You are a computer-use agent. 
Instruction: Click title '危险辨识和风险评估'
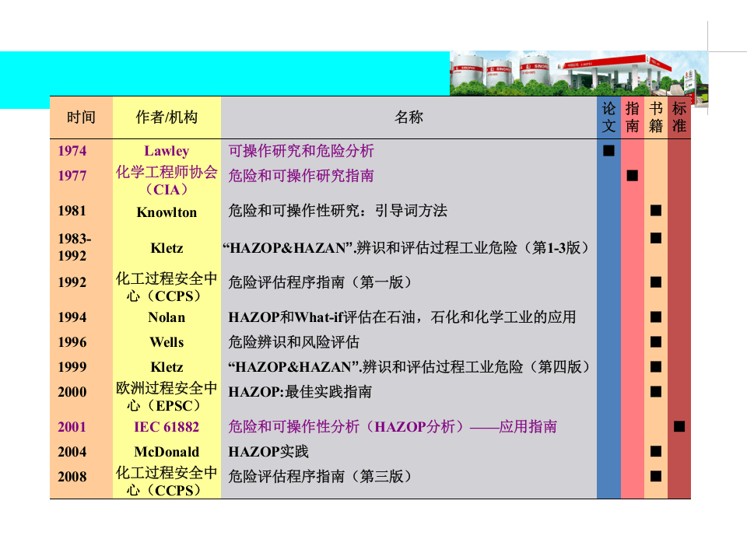coord(293,342)
